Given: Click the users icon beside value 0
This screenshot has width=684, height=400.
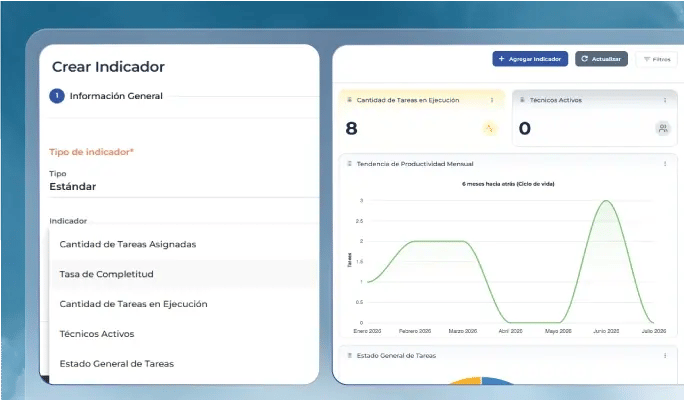Looking at the screenshot, I should click(x=663, y=128).
